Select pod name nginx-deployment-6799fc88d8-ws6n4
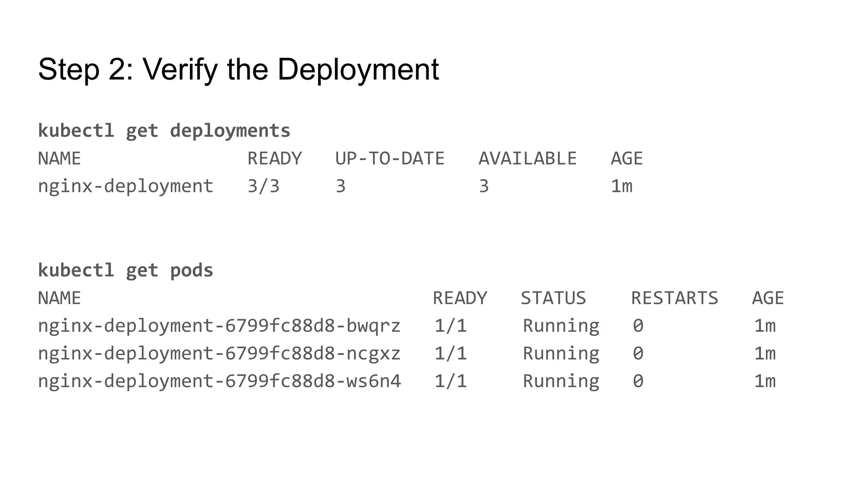 pos(219,381)
